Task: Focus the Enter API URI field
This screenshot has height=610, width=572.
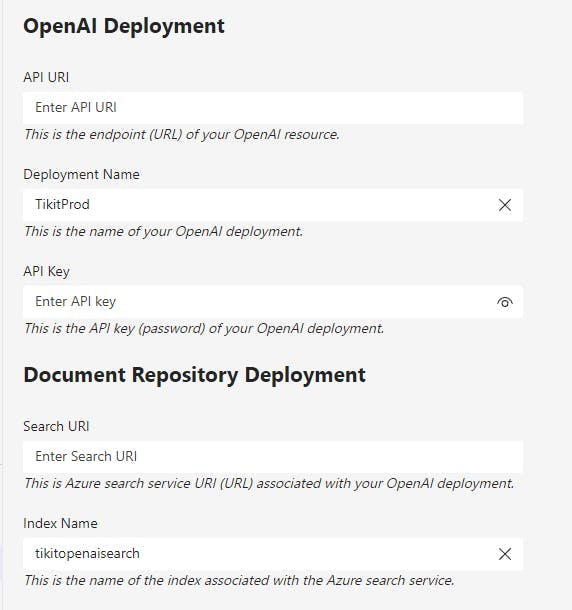Action: [273, 108]
